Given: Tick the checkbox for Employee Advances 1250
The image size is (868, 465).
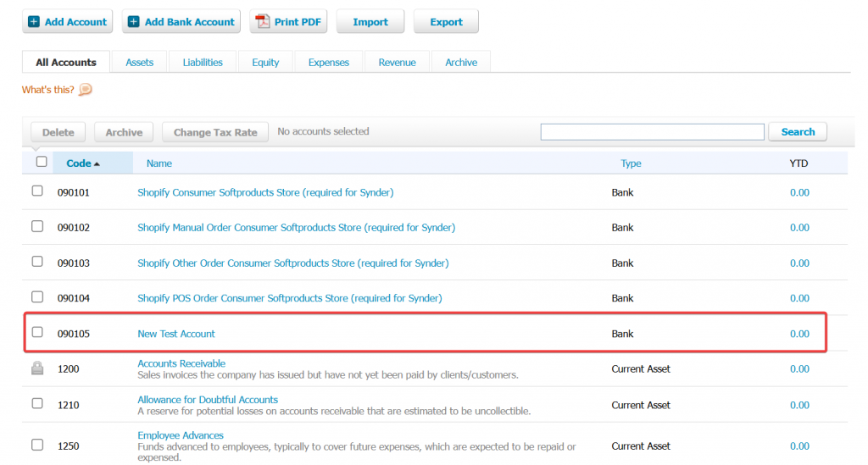Looking at the screenshot, I should tap(37, 445).
